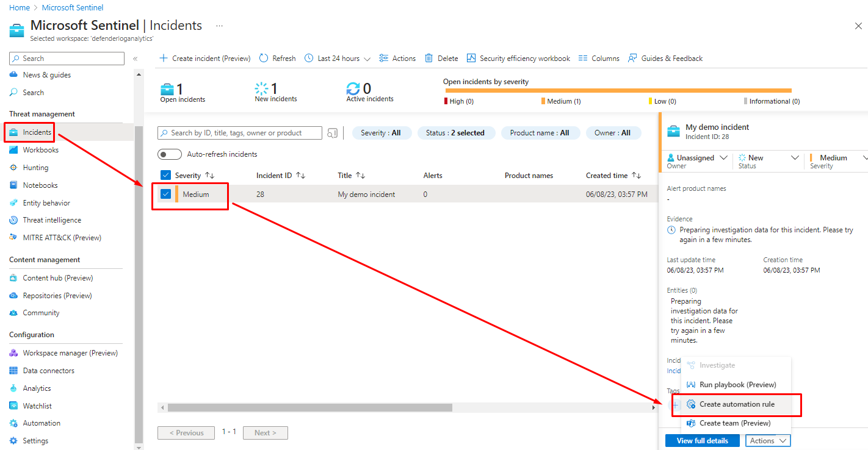868x450 pixels.
Task: Open the Security efficiency workbook
Action: (x=518, y=59)
